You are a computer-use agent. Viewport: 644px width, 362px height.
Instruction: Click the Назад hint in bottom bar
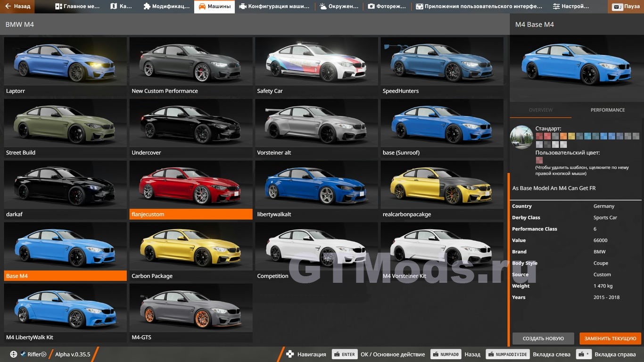pos(472,354)
